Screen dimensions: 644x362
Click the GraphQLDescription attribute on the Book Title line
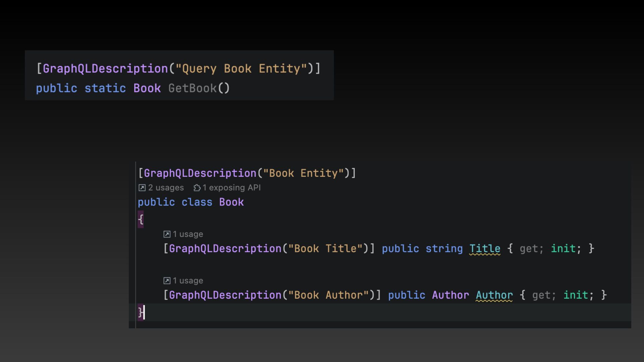pos(225,249)
